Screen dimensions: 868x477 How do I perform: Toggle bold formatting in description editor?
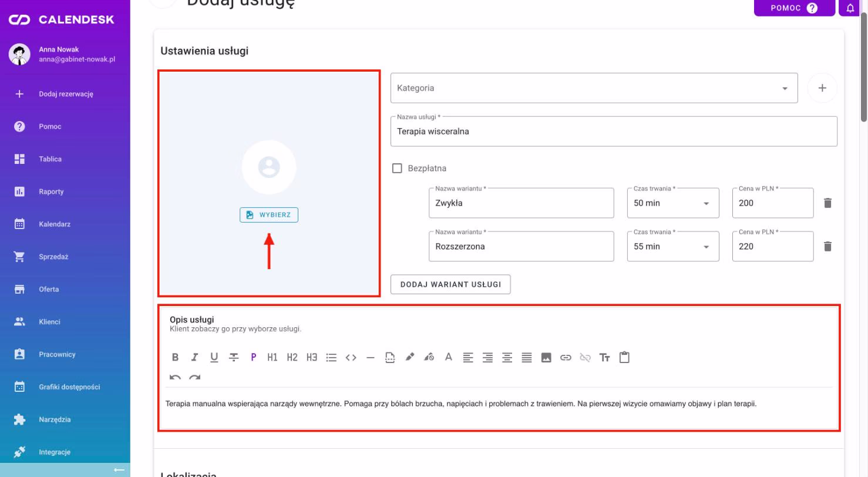(x=175, y=357)
